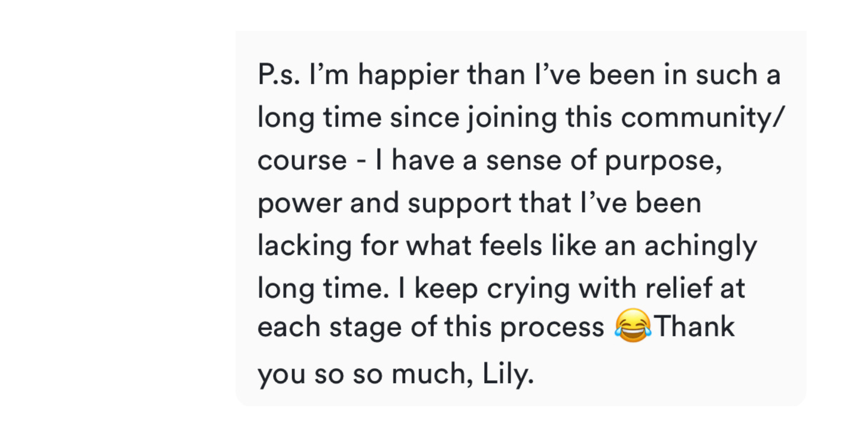Click the word "lacking" in the message
The height and width of the screenshot is (440, 868).
point(304,246)
